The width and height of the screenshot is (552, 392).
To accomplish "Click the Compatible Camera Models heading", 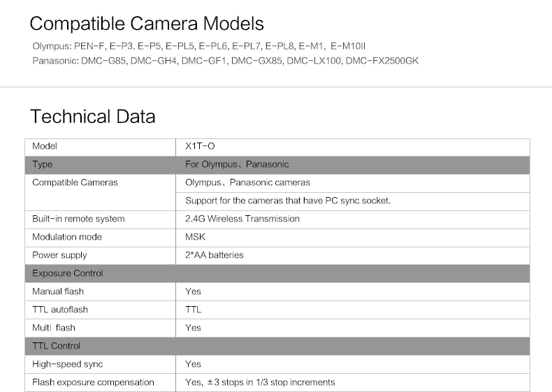I will click(147, 24).
